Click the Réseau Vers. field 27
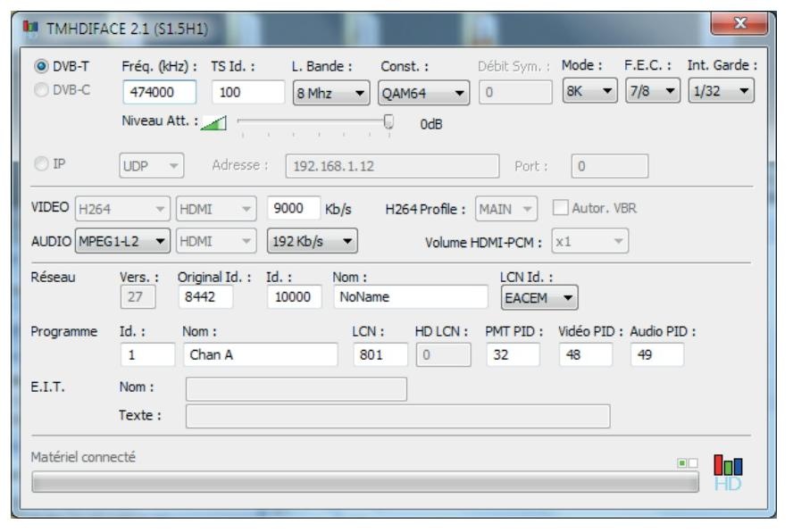The width and height of the screenshot is (793, 532). 138,297
